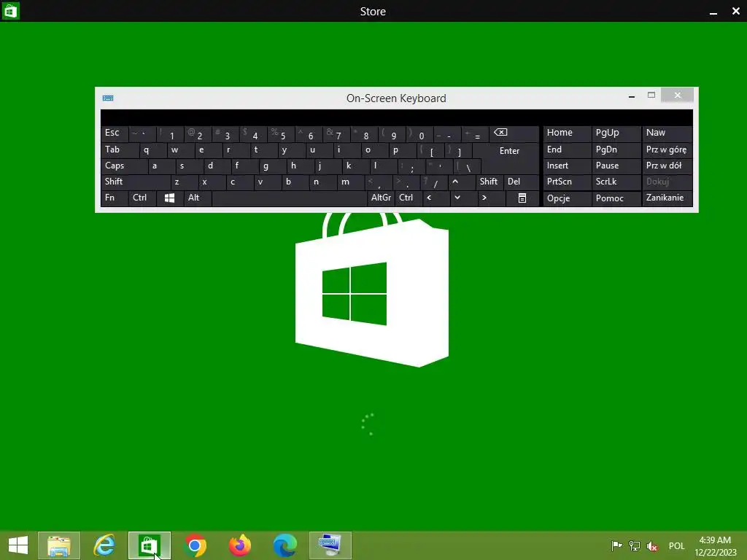Toggle the Caps lock key
This screenshot has width=747, height=560.
tap(124, 166)
